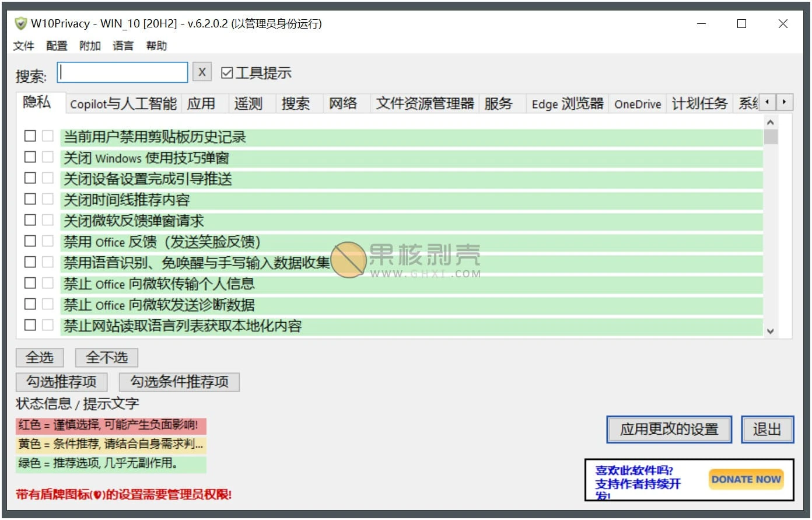Click the 状态信息 / 提示文字 label
812x520 pixels.
(x=78, y=404)
